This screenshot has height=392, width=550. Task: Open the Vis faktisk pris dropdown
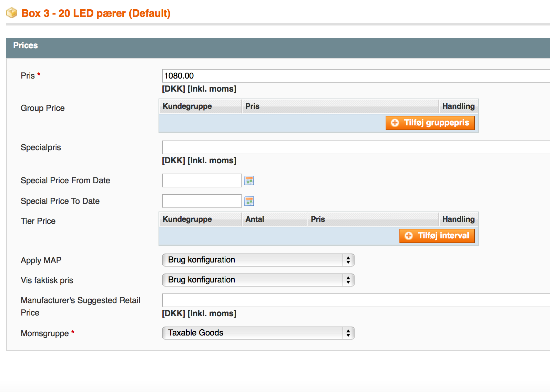coord(258,280)
